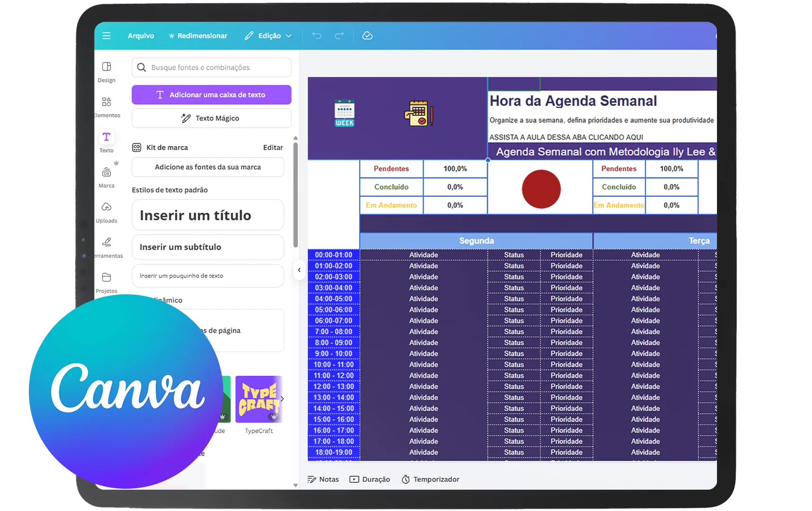The height and width of the screenshot is (511, 812).
Task: Click Adicionar uma caixa de texto button
Action: click(211, 95)
